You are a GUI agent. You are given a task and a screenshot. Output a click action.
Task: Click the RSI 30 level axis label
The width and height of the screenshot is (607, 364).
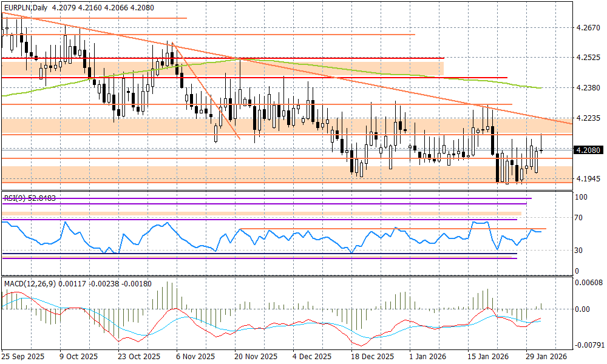(580, 251)
